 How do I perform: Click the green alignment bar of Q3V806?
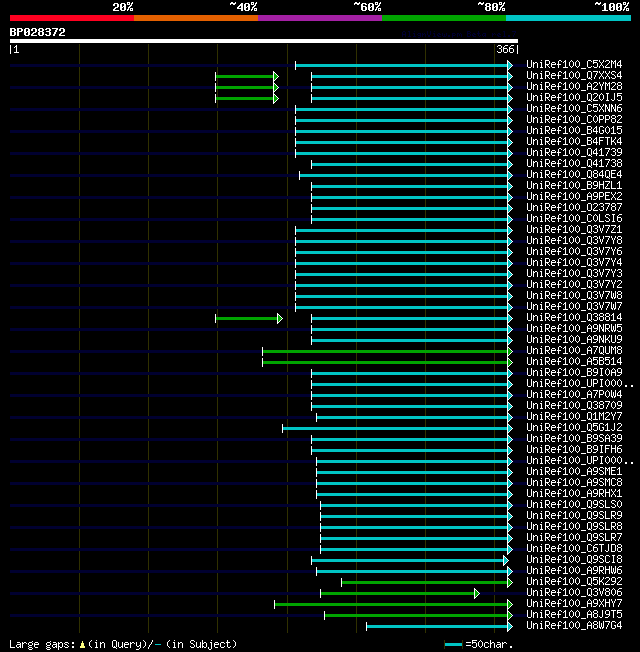[400, 593]
